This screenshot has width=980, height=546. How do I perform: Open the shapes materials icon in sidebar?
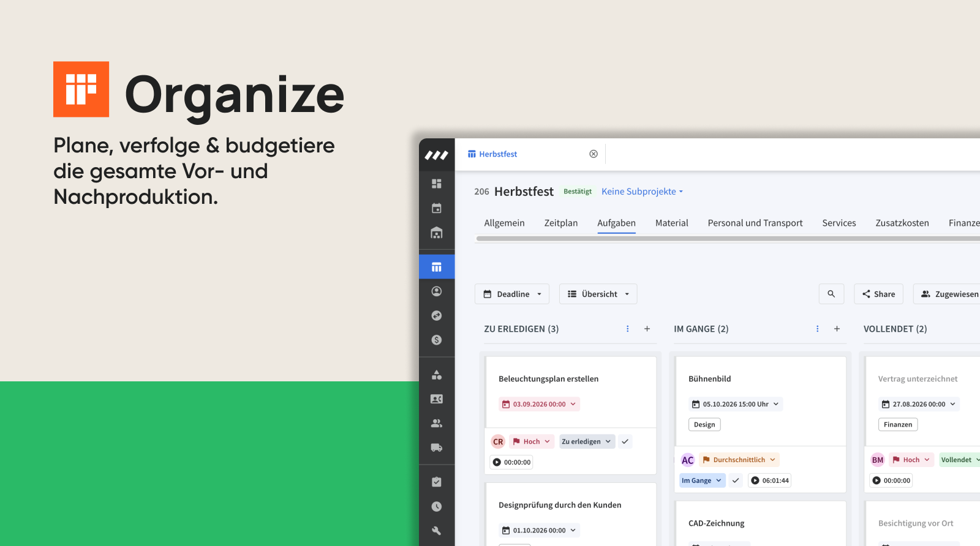coord(437,375)
